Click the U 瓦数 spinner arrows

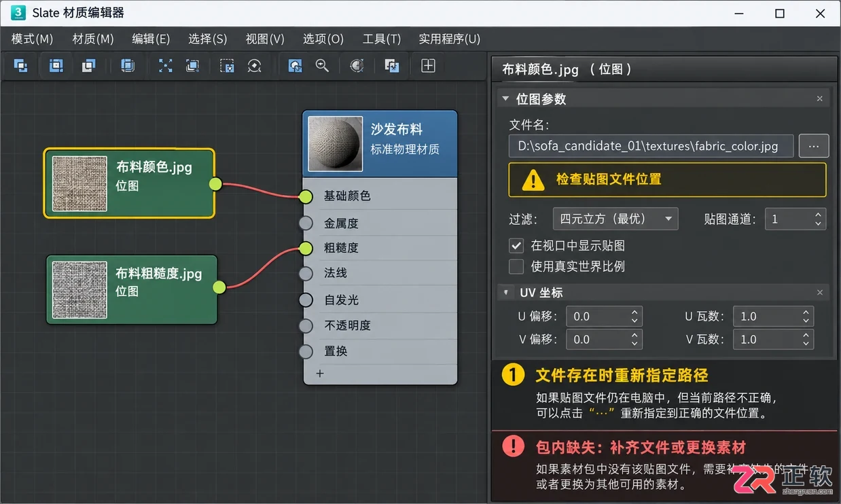806,317
